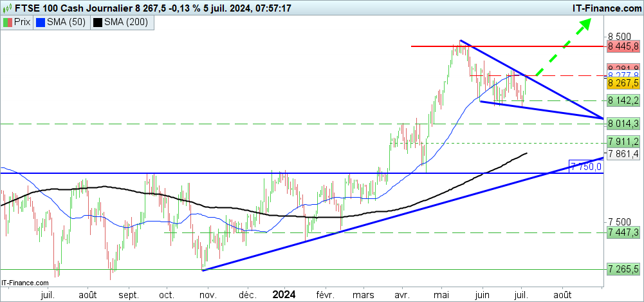Viewport: 644px width, 302px height.
Task: Click the 2024 year marker on time axis
Action: [284, 294]
